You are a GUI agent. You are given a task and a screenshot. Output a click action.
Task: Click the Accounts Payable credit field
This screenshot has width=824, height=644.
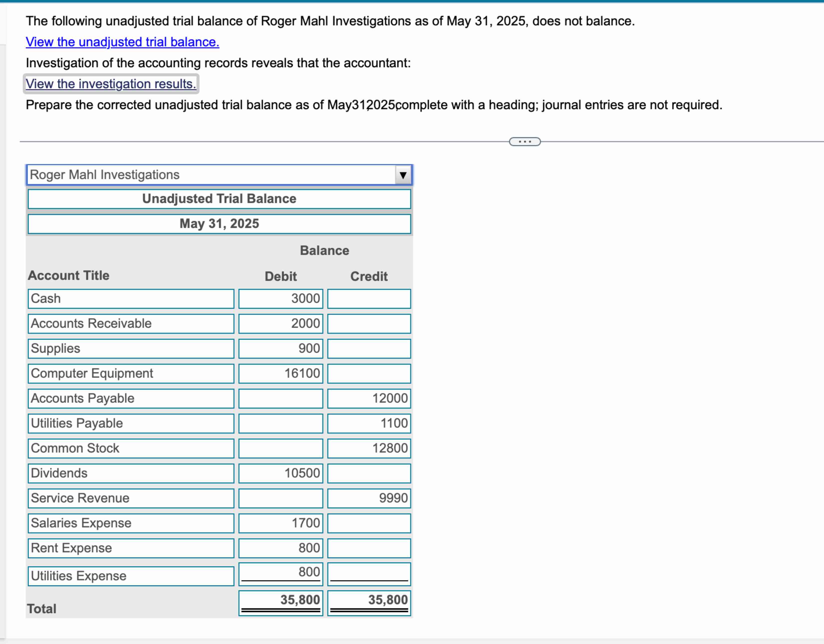[x=369, y=398]
